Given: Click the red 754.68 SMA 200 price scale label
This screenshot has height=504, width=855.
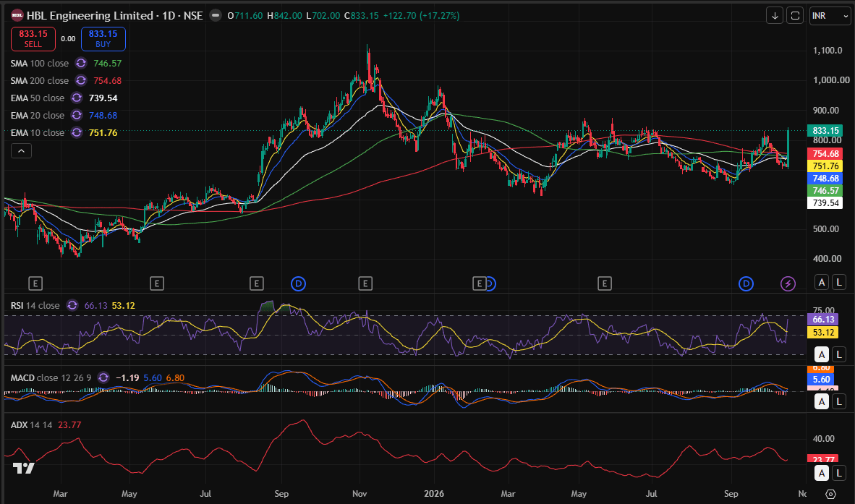Looking at the screenshot, I should pos(825,153).
